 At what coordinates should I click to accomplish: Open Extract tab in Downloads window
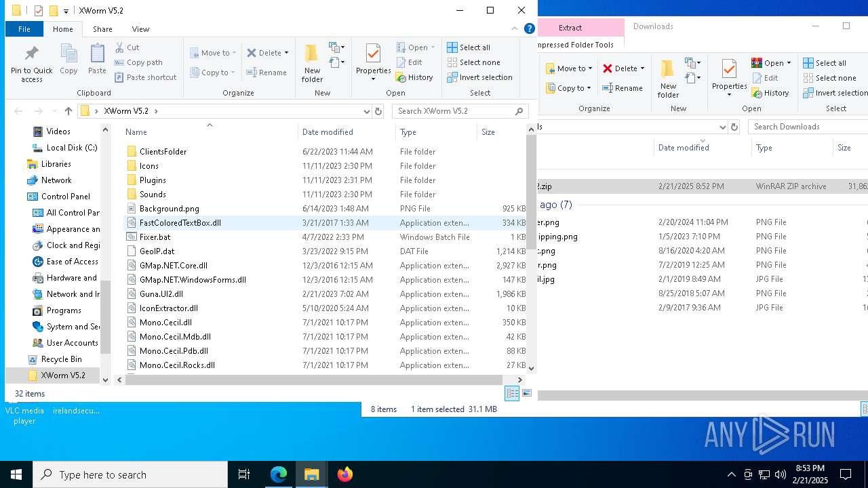point(570,28)
